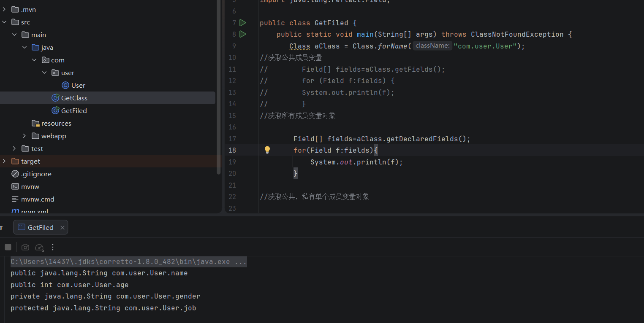Screen dimensions: 644x323
Task: Click console line ending with User.gender
Action: coord(105,296)
